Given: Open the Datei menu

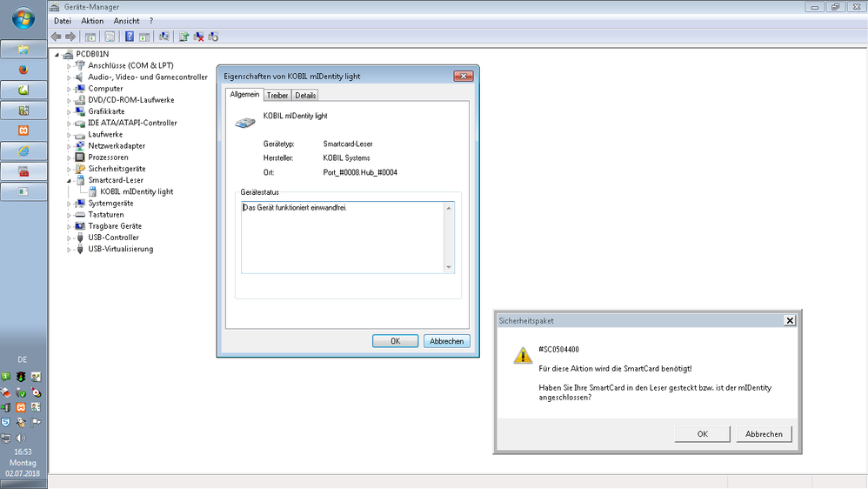Looking at the screenshot, I should coord(63,21).
